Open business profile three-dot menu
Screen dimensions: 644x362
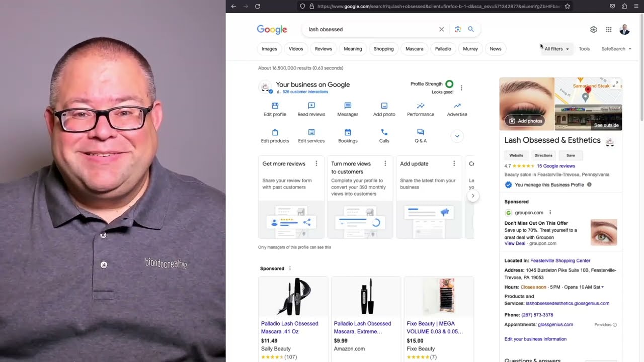coord(461,88)
